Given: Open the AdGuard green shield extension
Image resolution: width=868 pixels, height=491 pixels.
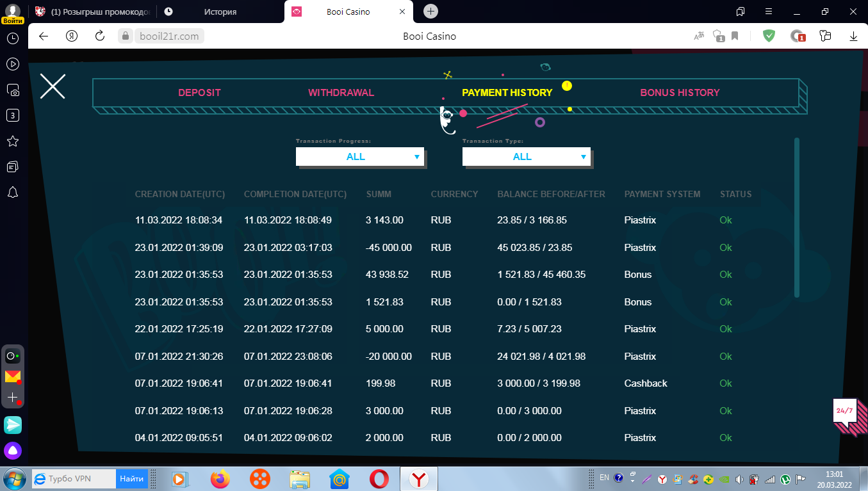Looking at the screenshot, I should (x=769, y=36).
